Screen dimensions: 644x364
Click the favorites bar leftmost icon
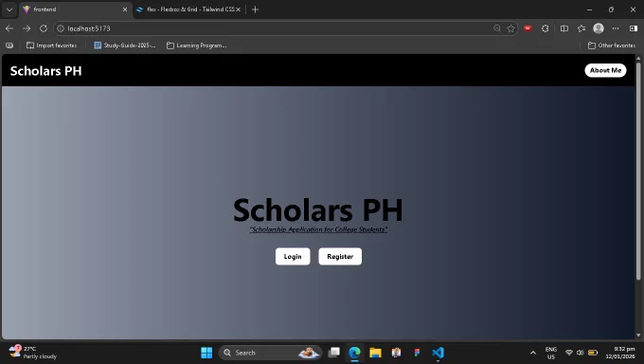coord(9,45)
